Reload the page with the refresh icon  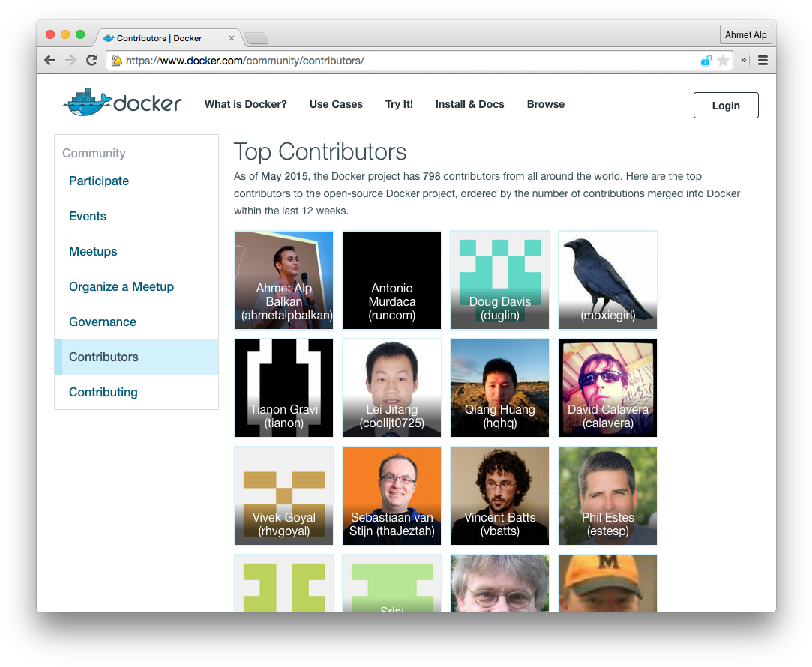pyautogui.click(x=91, y=61)
